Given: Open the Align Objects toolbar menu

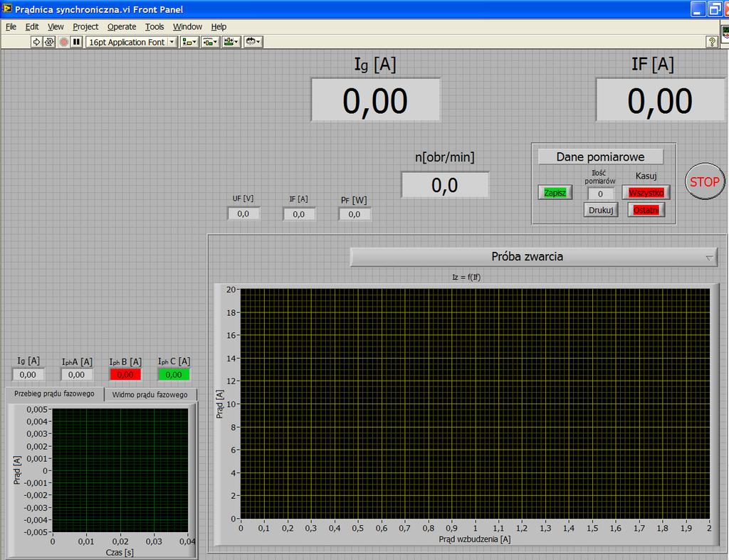Looking at the screenshot, I should tap(189, 42).
